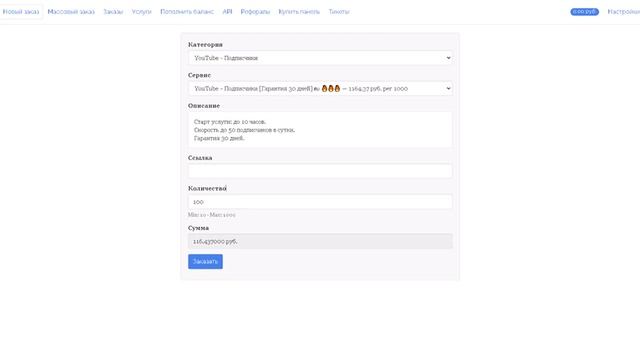Open the Заказы page
Image resolution: width=640 pixels, height=360 pixels.
(113, 12)
